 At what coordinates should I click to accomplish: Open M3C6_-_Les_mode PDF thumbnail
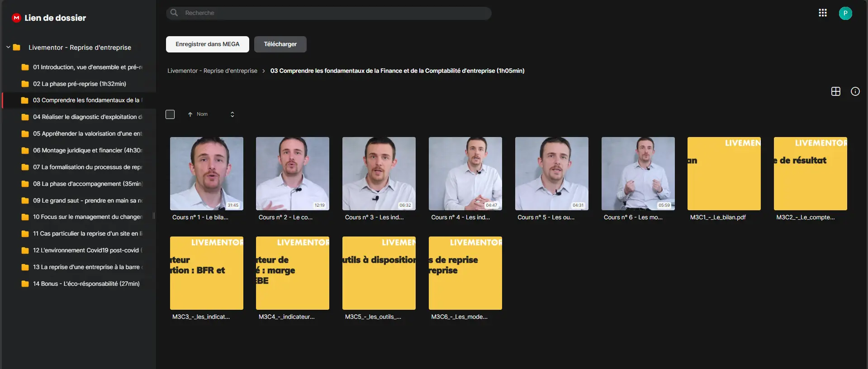coord(465,273)
